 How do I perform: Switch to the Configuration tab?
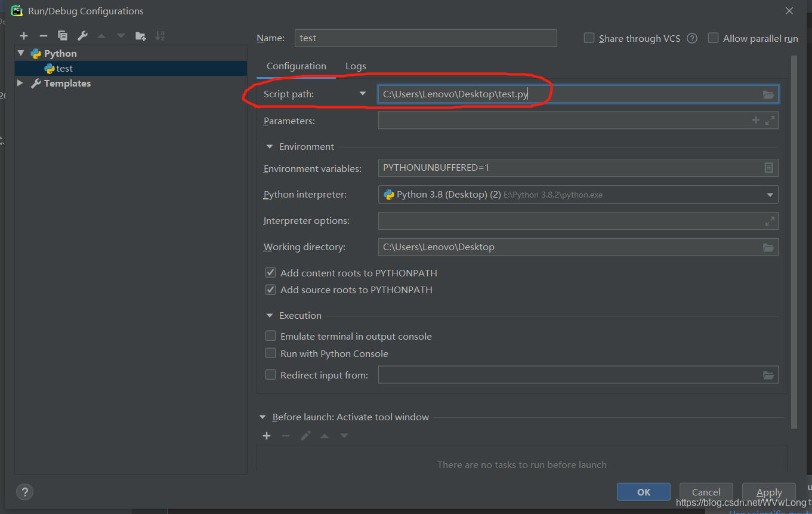click(x=297, y=66)
